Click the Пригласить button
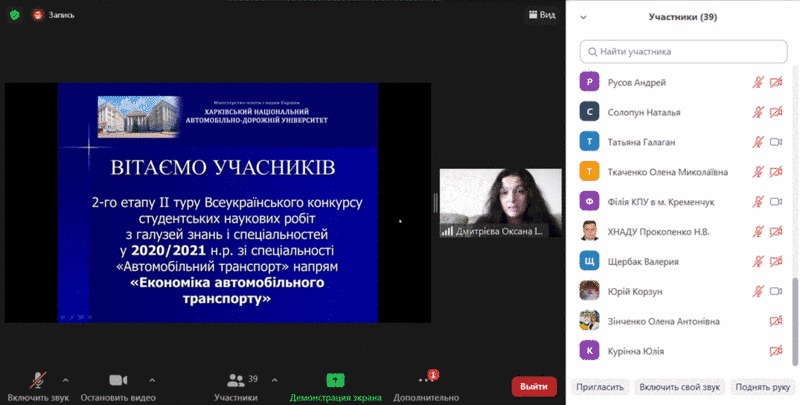The image size is (800, 405). (x=600, y=386)
